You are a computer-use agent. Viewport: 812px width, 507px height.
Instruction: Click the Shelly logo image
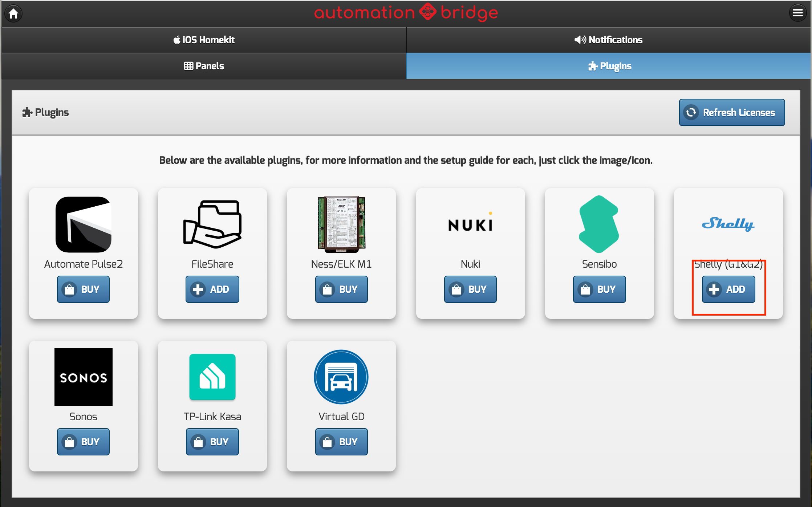click(728, 224)
